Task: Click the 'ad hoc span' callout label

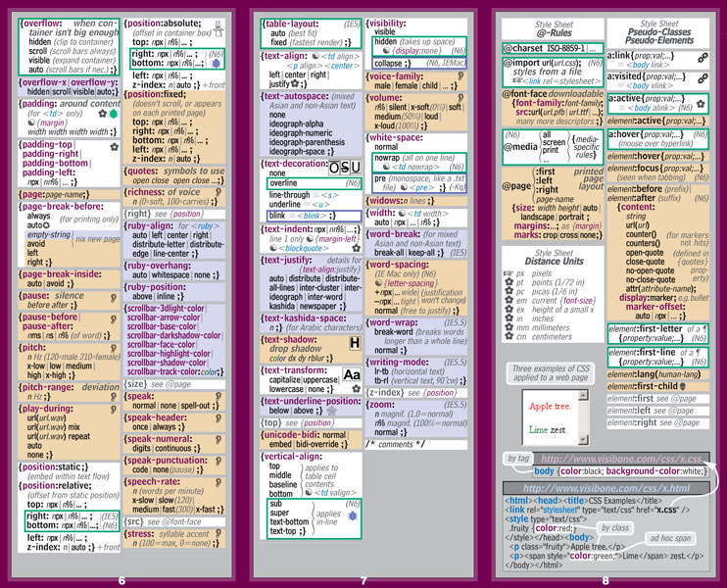Action: (x=670, y=538)
